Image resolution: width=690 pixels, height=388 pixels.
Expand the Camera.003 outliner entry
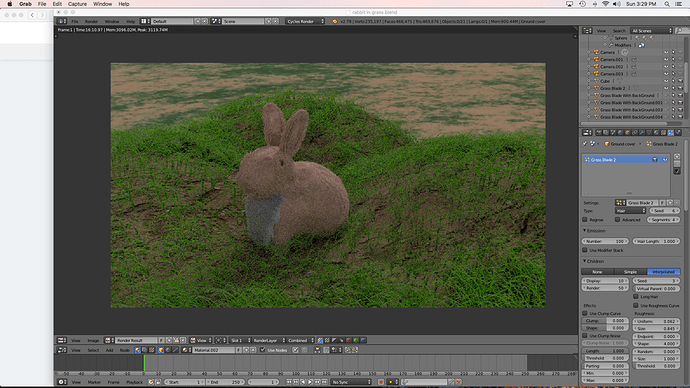point(589,74)
